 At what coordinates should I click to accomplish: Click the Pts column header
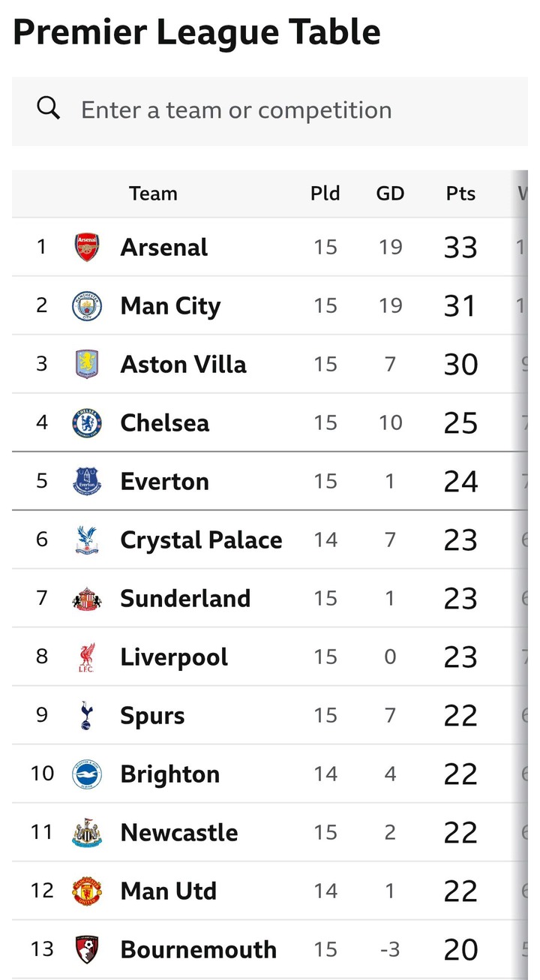(460, 194)
